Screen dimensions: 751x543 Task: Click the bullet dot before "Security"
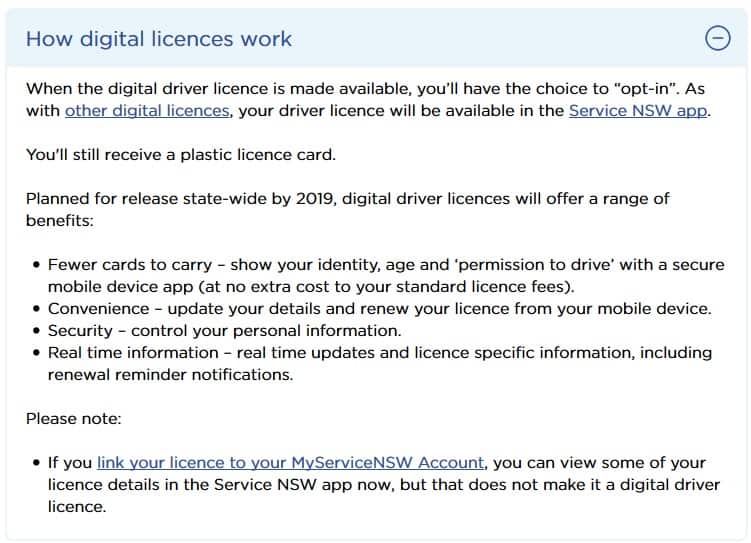tap(36, 331)
